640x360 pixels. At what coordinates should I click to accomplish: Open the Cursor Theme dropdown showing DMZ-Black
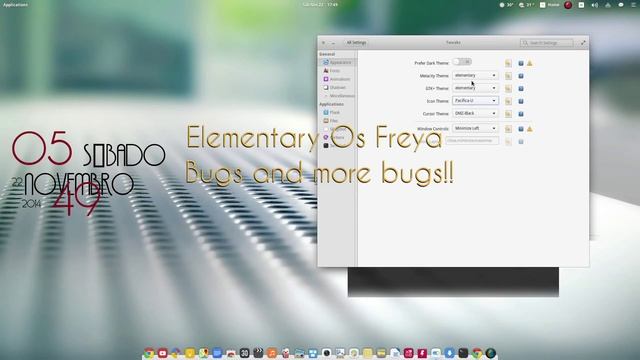(x=475, y=113)
